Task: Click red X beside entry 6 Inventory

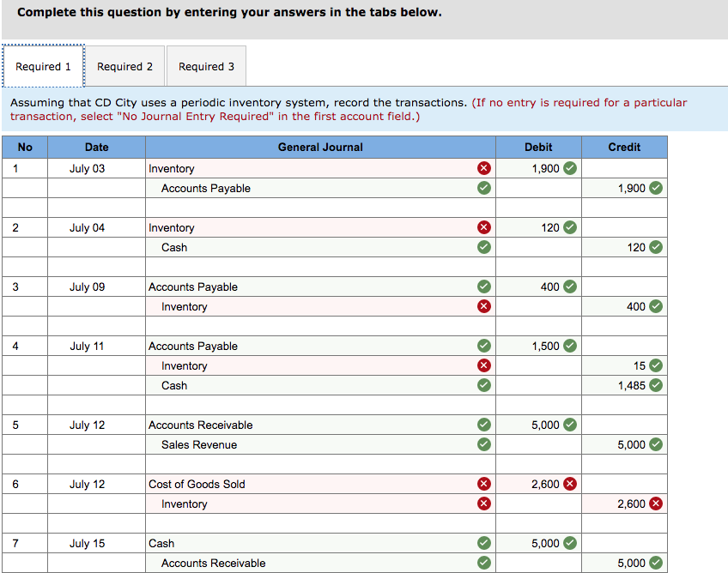Action: click(484, 504)
